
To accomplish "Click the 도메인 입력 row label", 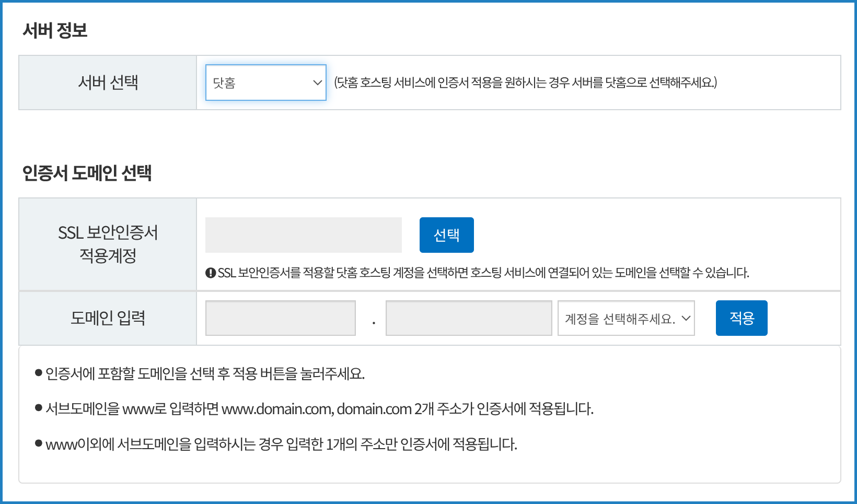I will coord(108,318).
